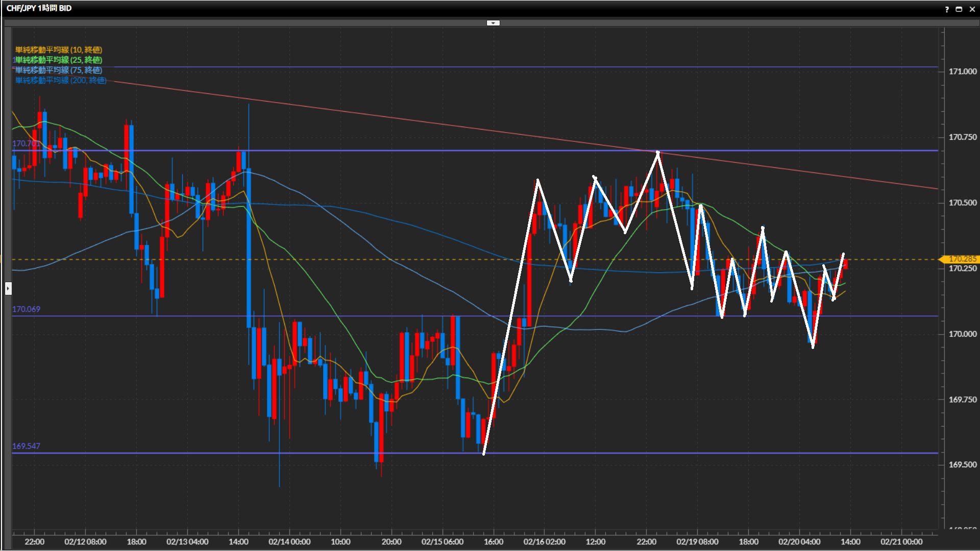
Task: Click the 02/21 00:00 time axis label
Action: 901,542
